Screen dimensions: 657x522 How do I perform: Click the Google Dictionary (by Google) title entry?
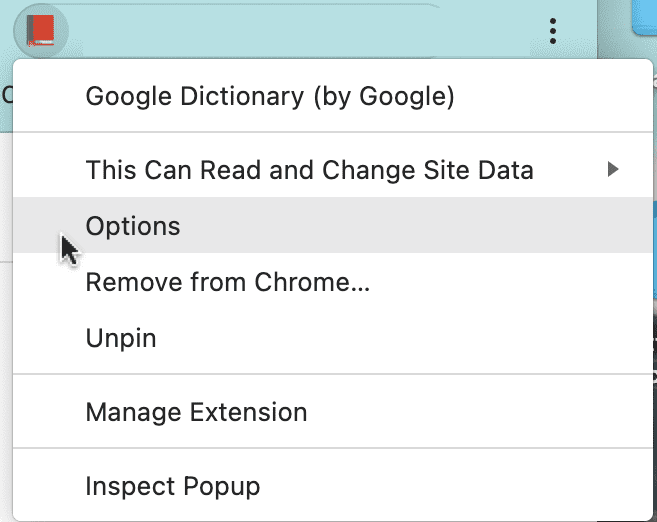tap(270, 96)
